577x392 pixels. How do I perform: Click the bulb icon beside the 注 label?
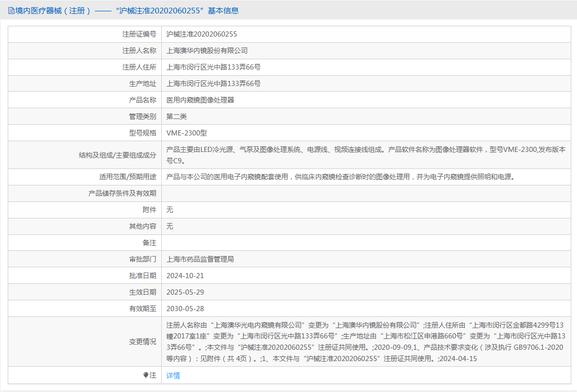[146, 376]
